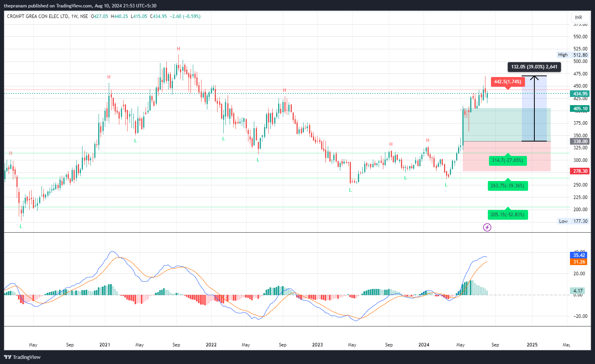This screenshot has height=364, width=595.
Task: Click the 263.75(-39.36%) green target label
Action: 508,186
